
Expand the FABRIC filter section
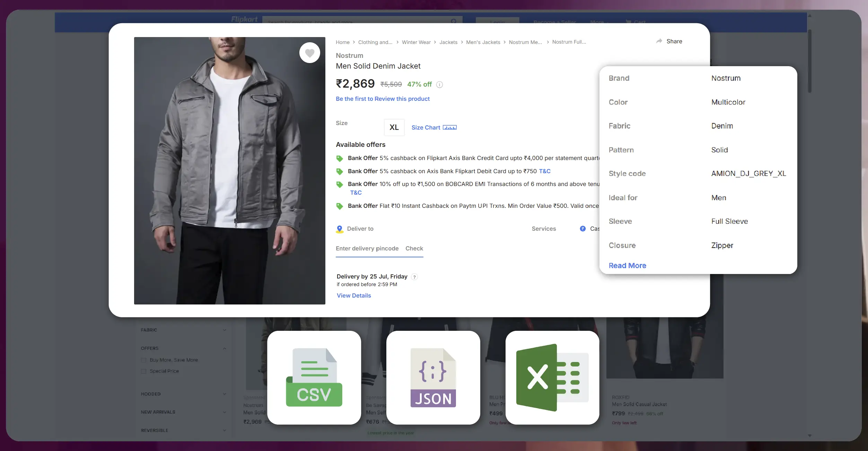[x=225, y=330]
